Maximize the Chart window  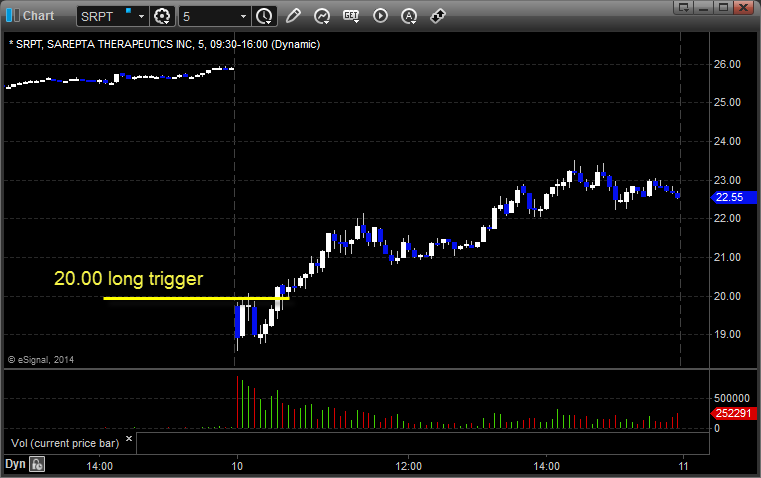(x=724, y=7)
